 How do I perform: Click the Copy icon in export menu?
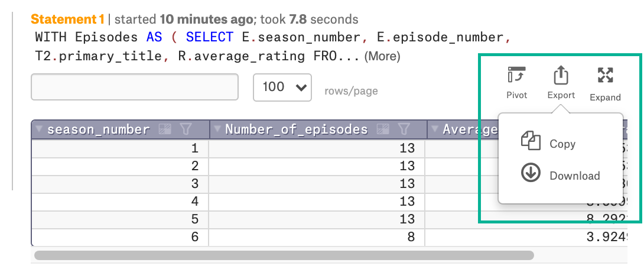pyautogui.click(x=531, y=141)
